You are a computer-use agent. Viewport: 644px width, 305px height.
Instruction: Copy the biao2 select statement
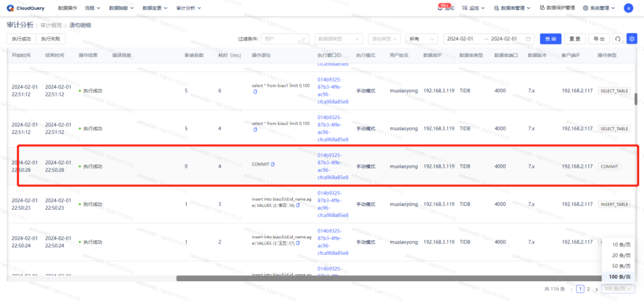pyautogui.click(x=255, y=130)
